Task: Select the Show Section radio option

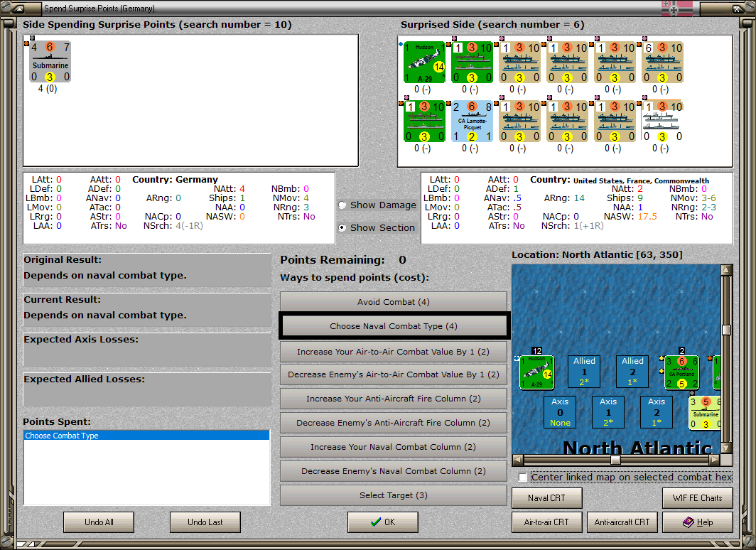Action: 342,227
